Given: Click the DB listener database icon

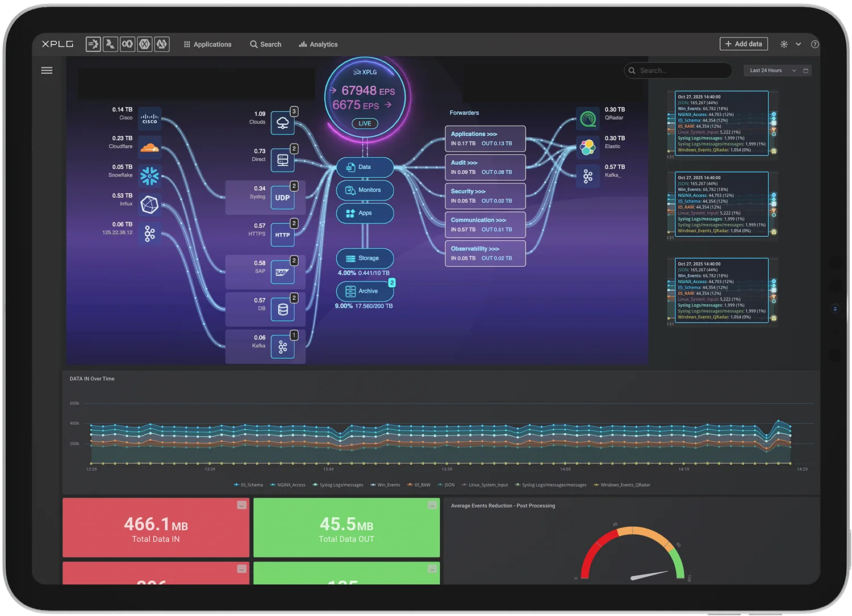Looking at the screenshot, I should (282, 309).
